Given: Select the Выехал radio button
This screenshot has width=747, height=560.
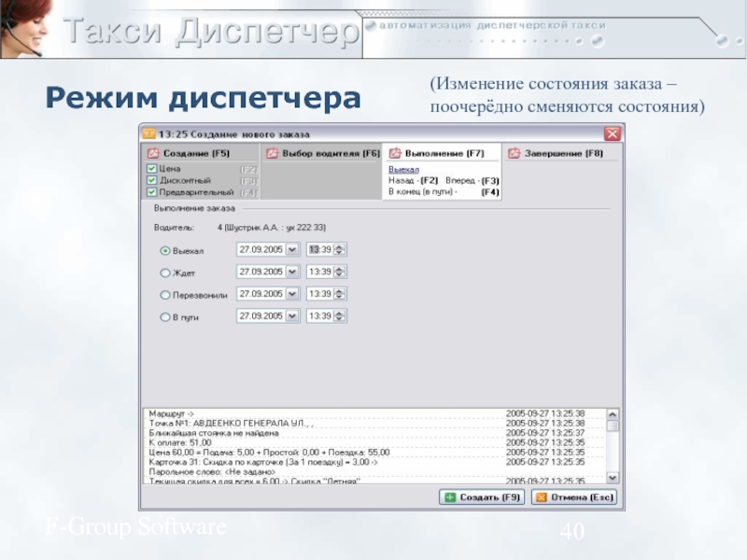Looking at the screenshot, I should [165, 250].
